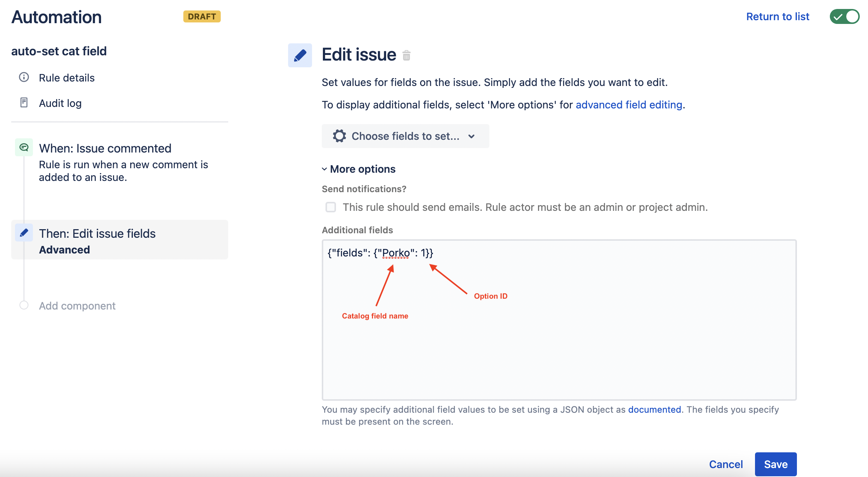Click the pencil icon in Then: Edit issue fields
The image size is (868, 477).
tap(24, 233)
